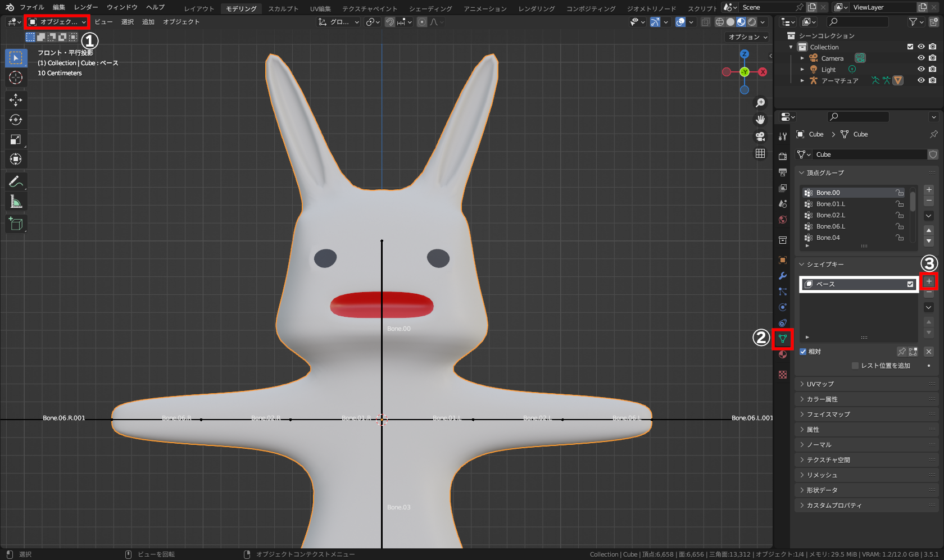The width and height of the screenshot is (944, 560).
Task: Open the Object Data properties tab
Action: coord(782,339)
